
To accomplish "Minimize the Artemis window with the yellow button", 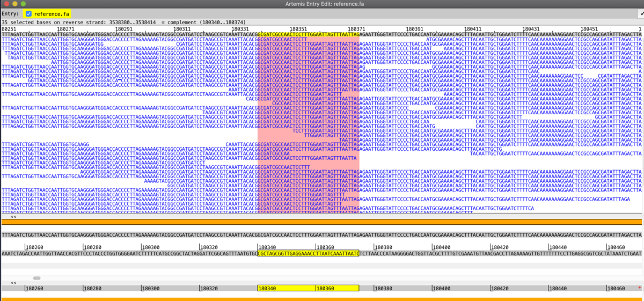I will pos(16,4).
